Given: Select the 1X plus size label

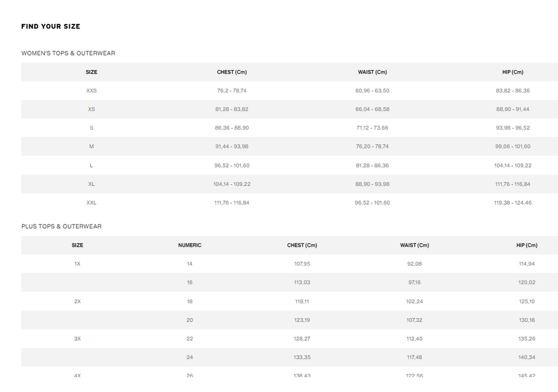Looking at the screenshot, I should tap(77, 264).
